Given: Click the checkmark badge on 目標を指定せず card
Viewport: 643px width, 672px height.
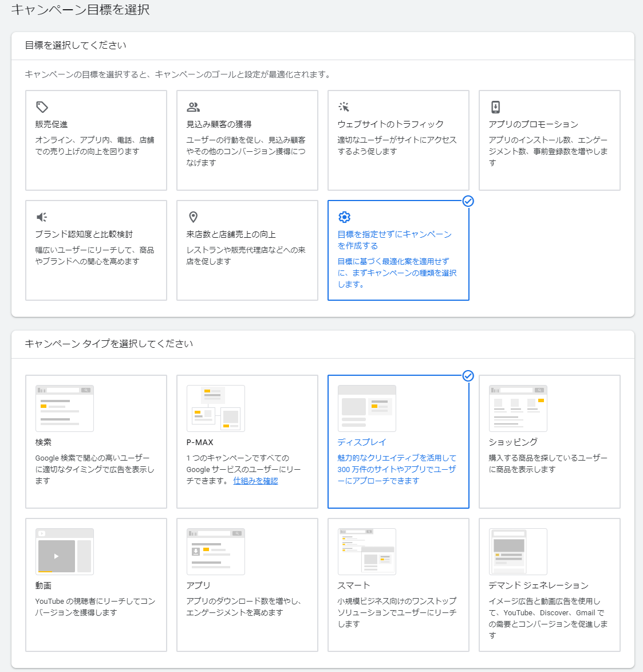Looking at the screenshot, I should [x=468, y=201].
